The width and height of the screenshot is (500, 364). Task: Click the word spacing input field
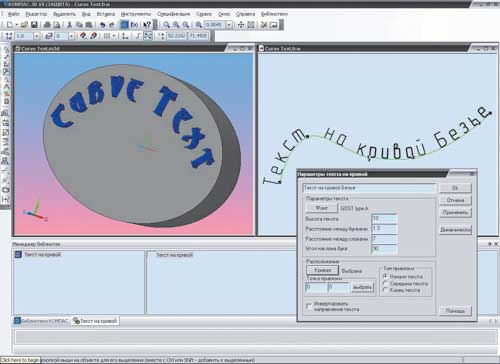384,239
